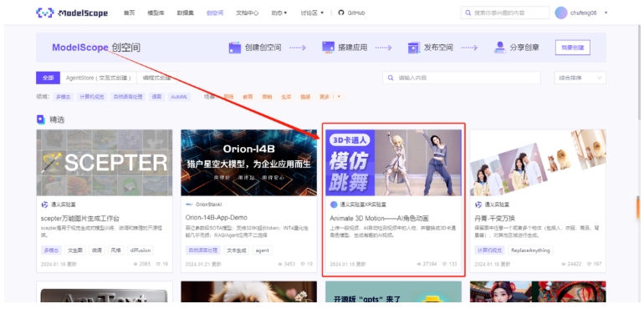Click the 搭建应用 step icon
The image size is (644, 309).
pyautogui.click(x=328, y=48)
